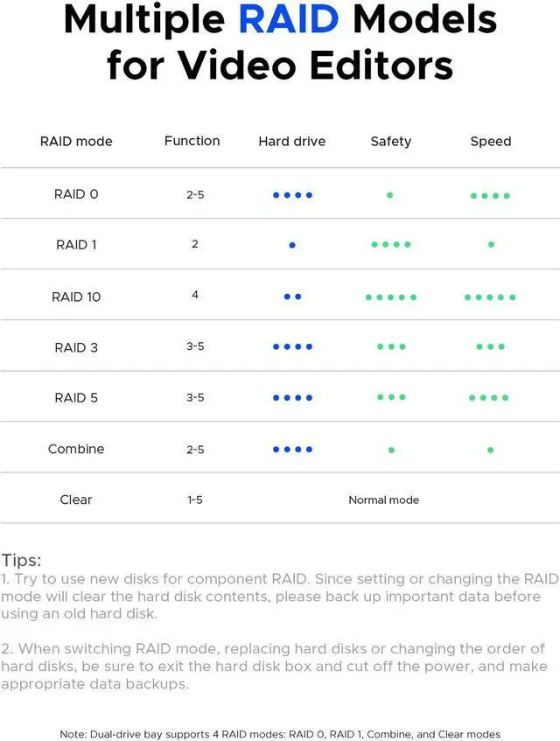Select the RAID 10 row label
The width and height of the screenshot is (560, 741).
[76, 297]
